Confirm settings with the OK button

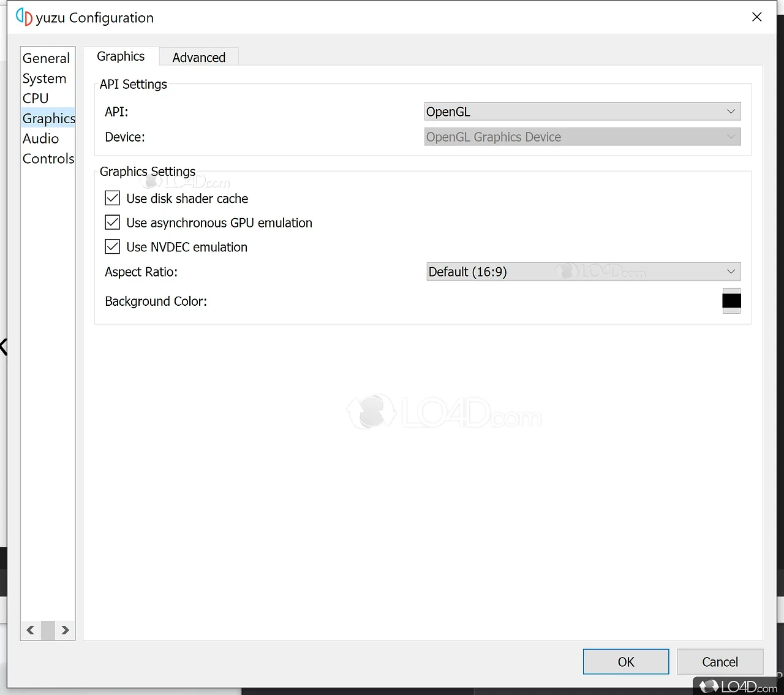point(626,662)
